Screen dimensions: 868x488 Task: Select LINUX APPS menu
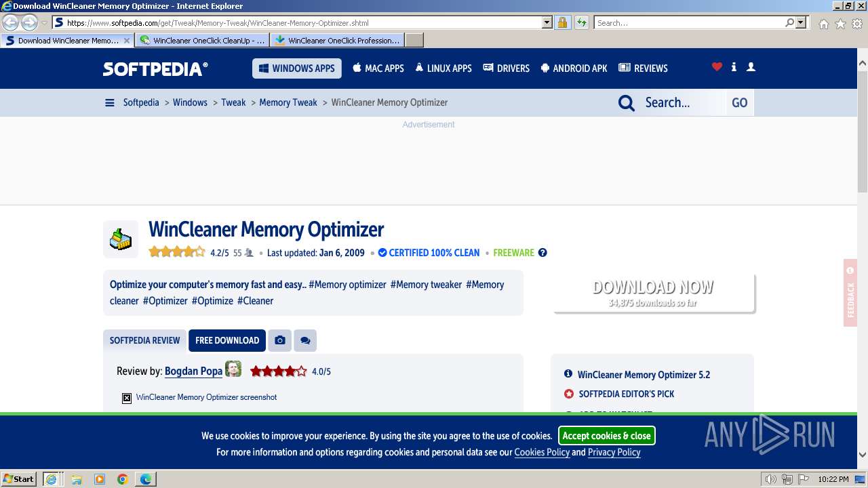[x=443, y=68]
